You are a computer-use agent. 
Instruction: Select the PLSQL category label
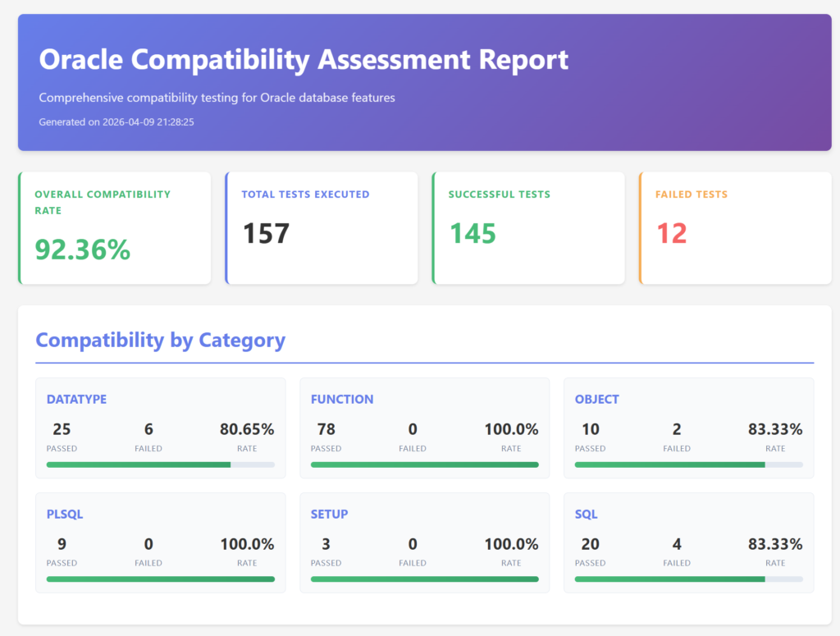click(x=65, y=515)
